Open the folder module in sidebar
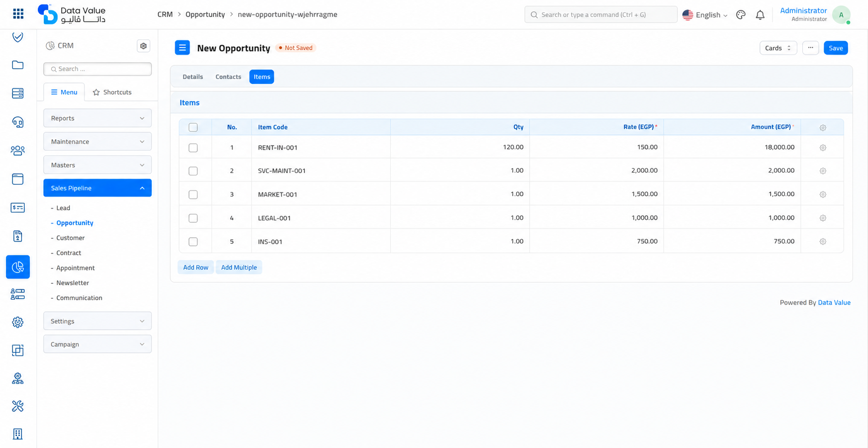This screenshot has height=448, width=868. click(18, 65)
